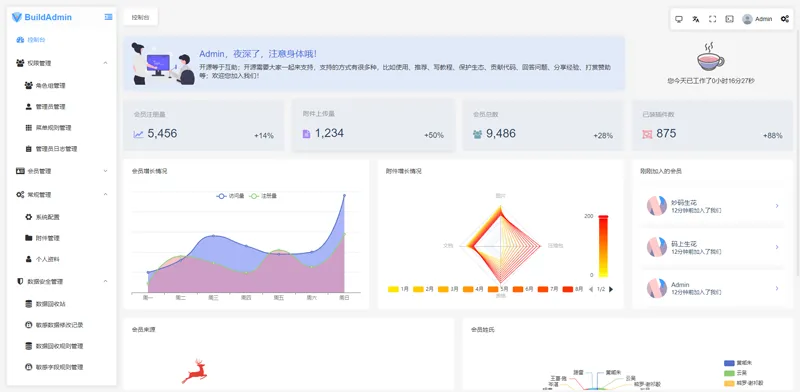Viewport: 800px width, 392px height.
Task: Click the line chart icon beside 5,456
Action: (138, 134)
